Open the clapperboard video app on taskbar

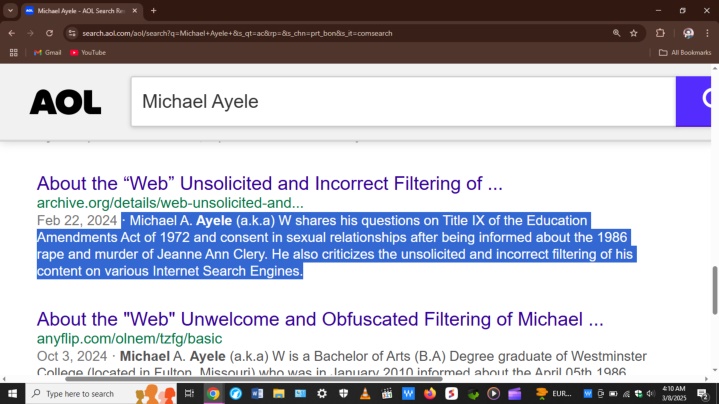tap(387, 393)
